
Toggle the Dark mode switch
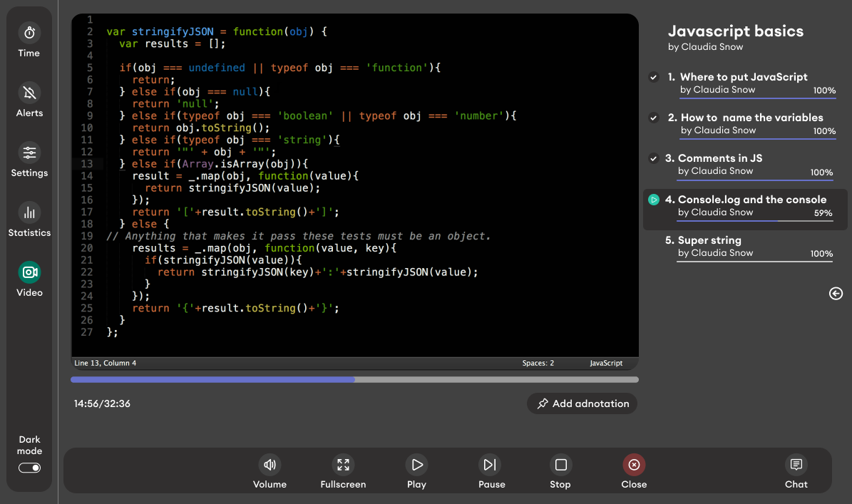coord(29,468)
